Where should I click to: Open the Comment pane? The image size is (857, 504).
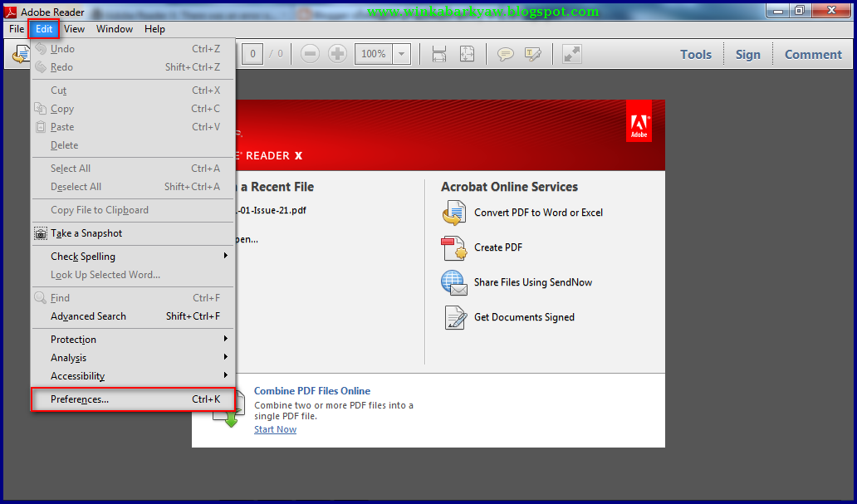point(813,54)
